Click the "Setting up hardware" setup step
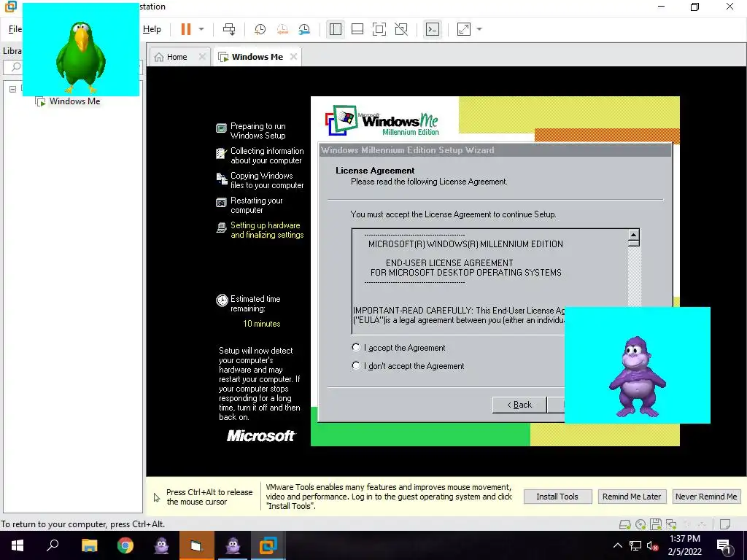 coord(267,230)
